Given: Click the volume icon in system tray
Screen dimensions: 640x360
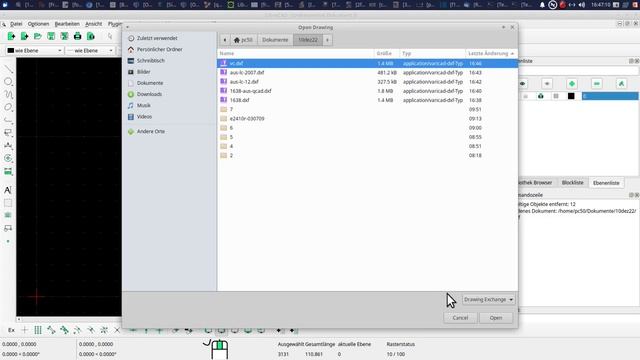Looking at the screenshot, I should click(582, 5).
